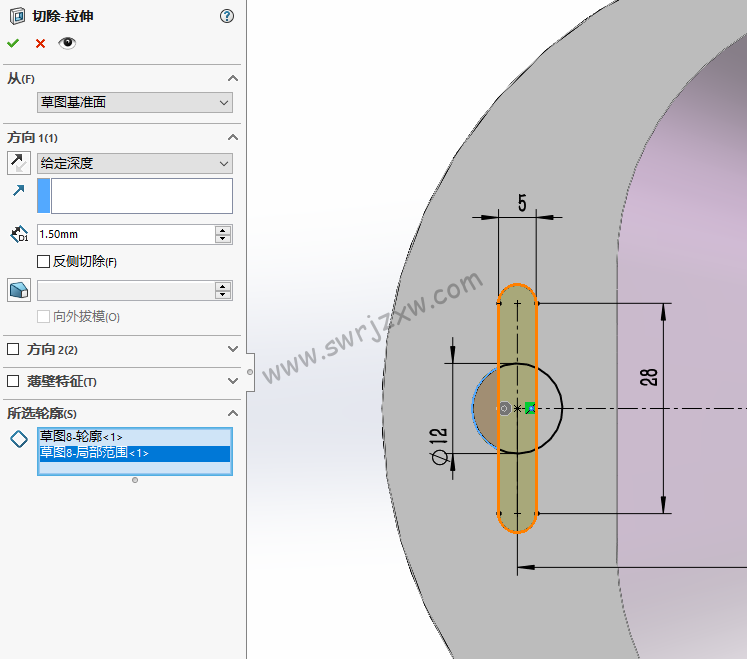The width and height of the screenshot is (747, 659).
Task: Click the D1 depth icon
Action: [x=19, y=234]
